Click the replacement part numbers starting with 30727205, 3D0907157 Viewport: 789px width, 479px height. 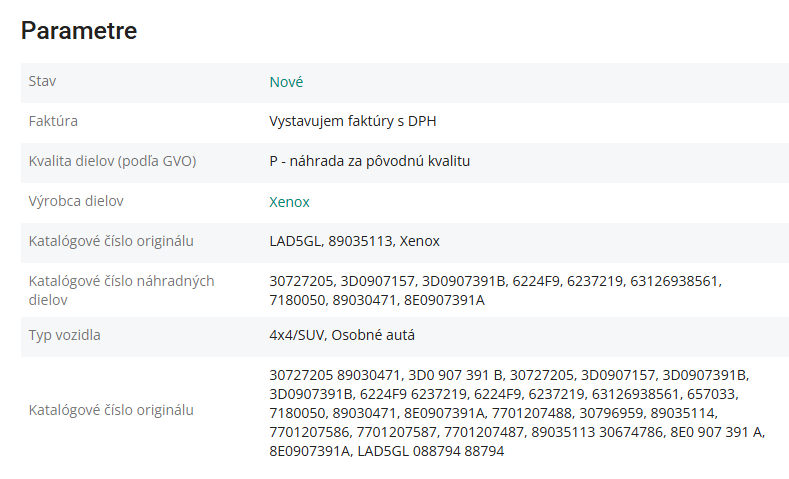click(x=494, y=290)
